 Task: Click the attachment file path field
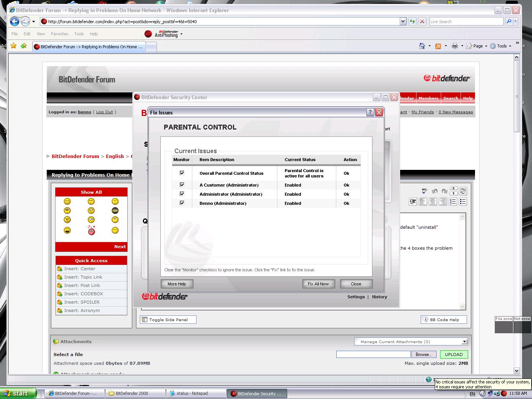pos(373,355)
